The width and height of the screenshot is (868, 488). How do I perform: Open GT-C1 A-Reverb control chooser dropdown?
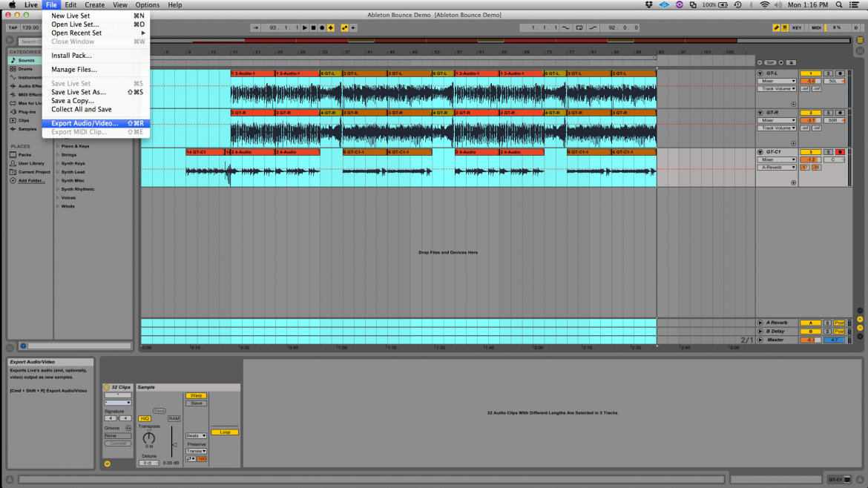777,168
